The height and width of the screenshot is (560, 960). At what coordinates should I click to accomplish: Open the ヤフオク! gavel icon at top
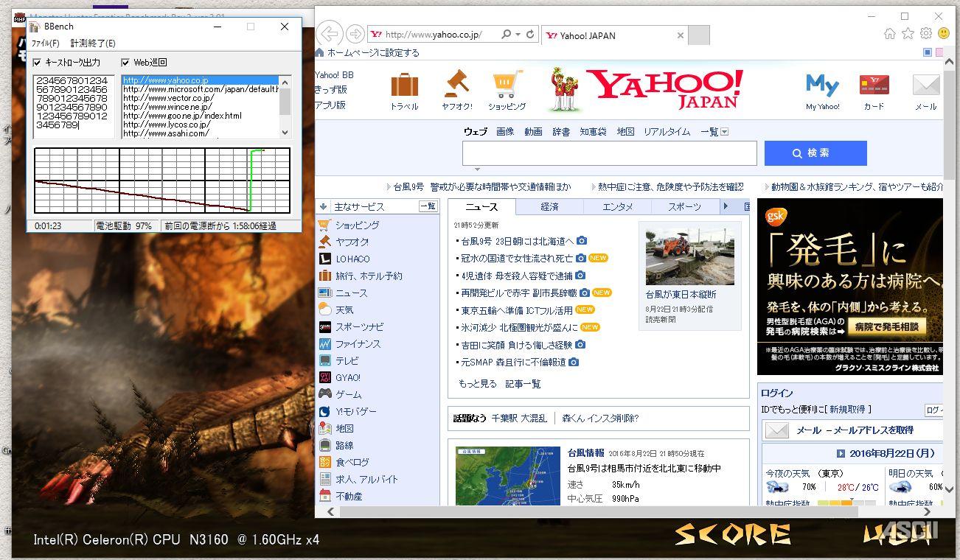[456, 84]
